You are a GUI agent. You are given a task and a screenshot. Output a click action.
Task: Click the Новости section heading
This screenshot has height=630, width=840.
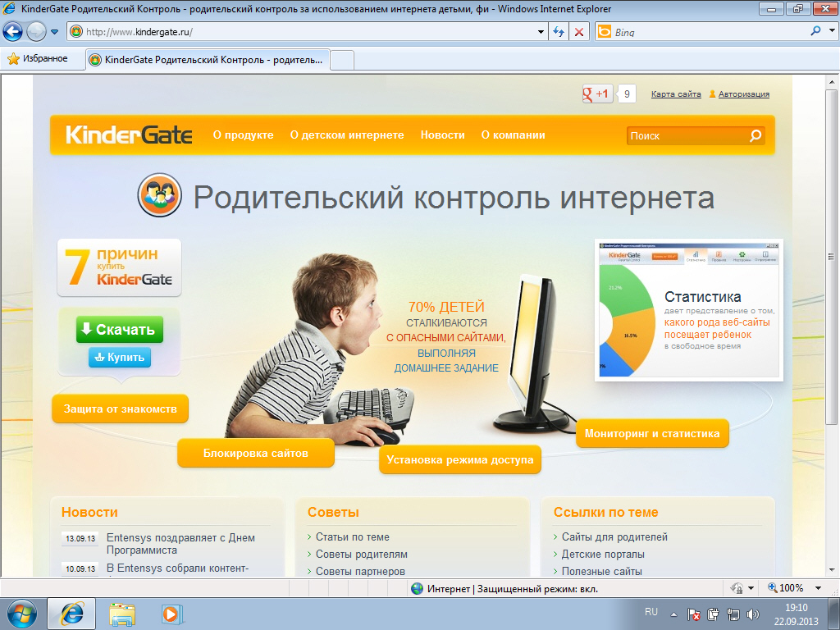point(89,512)
